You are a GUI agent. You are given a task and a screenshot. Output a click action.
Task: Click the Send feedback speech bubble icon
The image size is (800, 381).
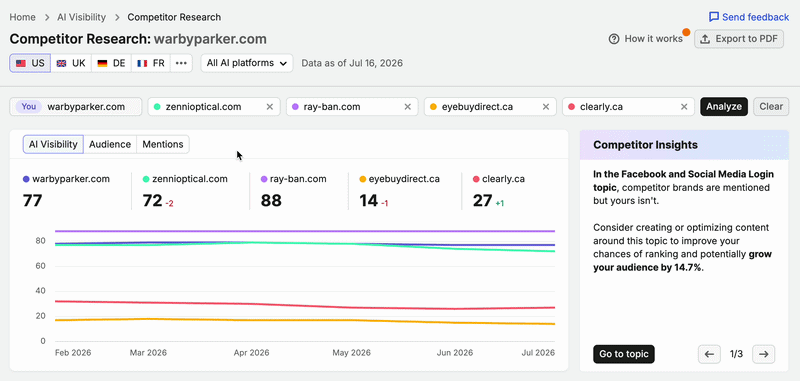714,17
